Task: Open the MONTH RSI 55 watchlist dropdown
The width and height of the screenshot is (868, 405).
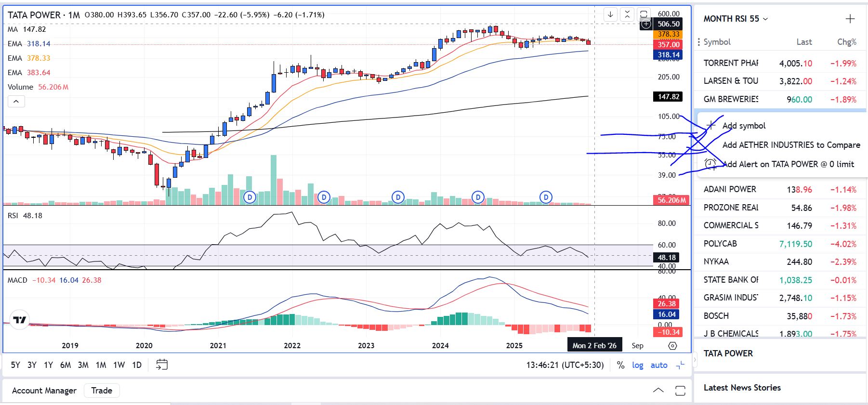Action: 736,19
